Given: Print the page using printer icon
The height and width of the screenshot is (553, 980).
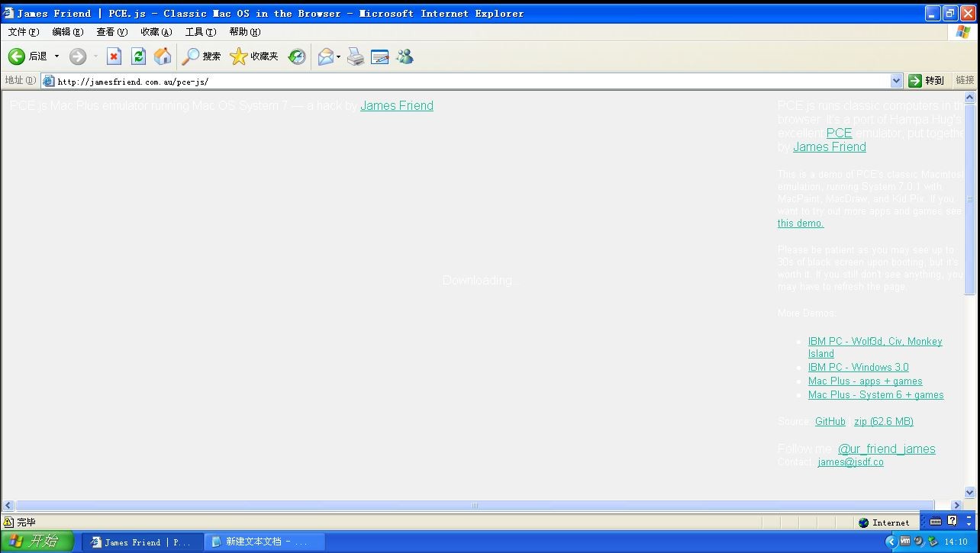Looking at the screenshot, I should coord(356,56).
